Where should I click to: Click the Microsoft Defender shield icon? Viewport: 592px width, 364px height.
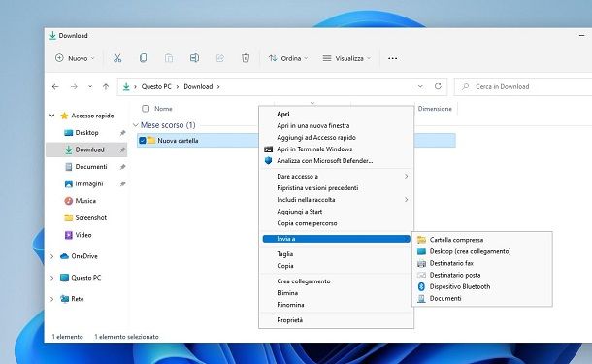269,161
